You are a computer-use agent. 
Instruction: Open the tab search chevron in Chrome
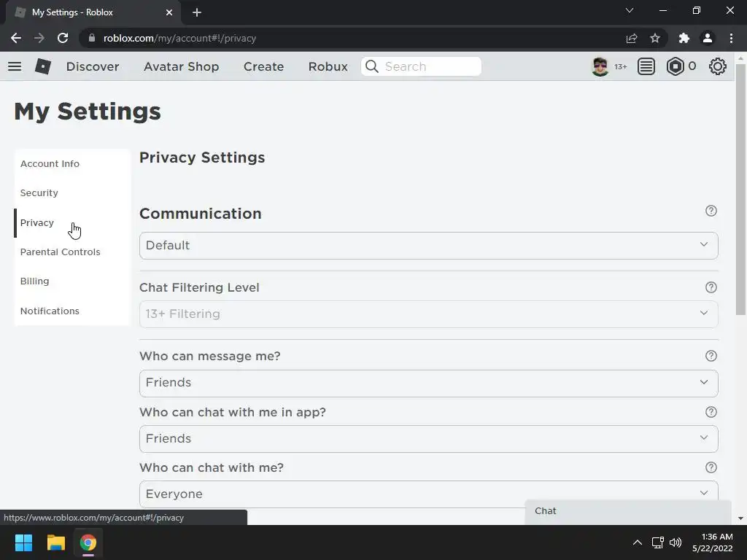[x=630, y=10]
